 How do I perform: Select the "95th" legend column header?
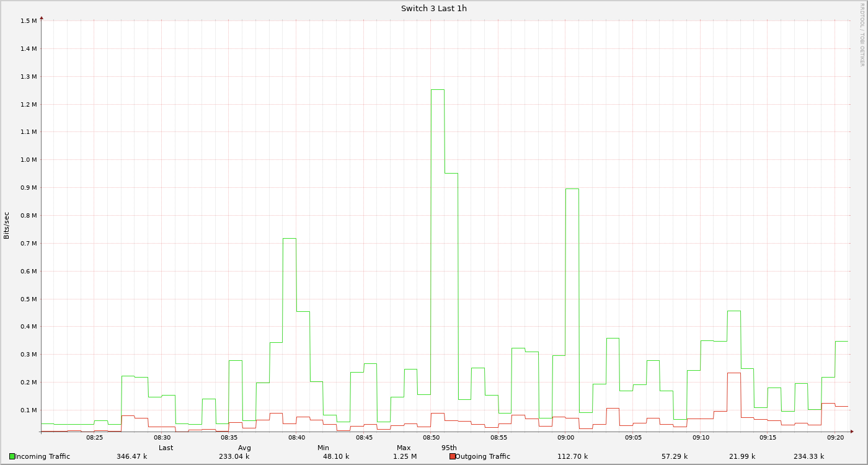pyautogui.click(x=449, y=448)
